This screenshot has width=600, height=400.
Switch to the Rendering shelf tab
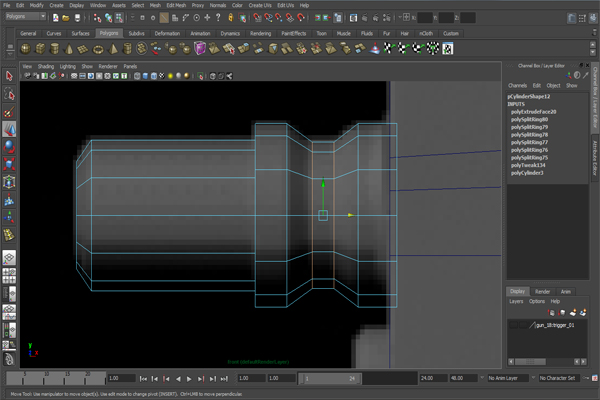(260, 34)
